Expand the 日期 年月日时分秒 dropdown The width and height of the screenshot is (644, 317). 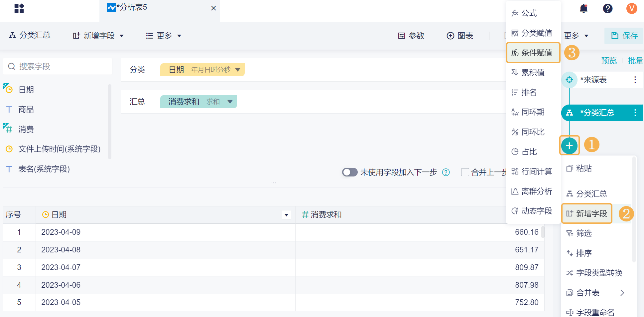click(x=238, y=70)
